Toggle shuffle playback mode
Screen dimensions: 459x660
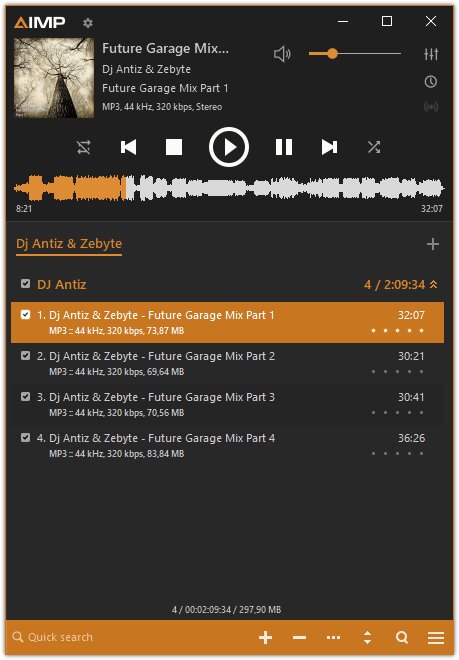click(374, 147)
